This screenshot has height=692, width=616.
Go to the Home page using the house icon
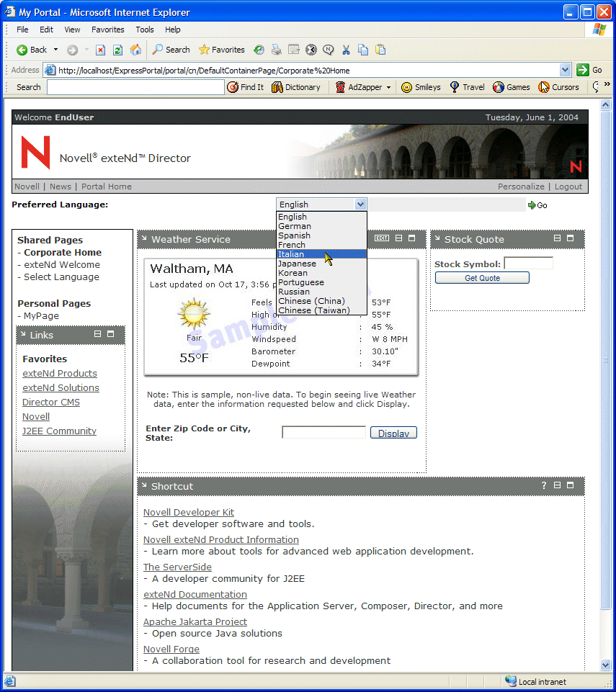(x=135, y=50)
